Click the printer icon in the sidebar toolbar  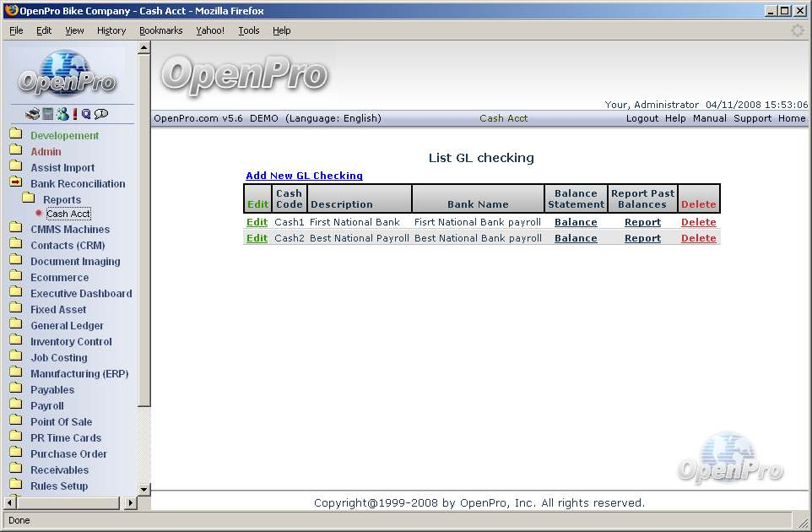click(x=32, y=114)
